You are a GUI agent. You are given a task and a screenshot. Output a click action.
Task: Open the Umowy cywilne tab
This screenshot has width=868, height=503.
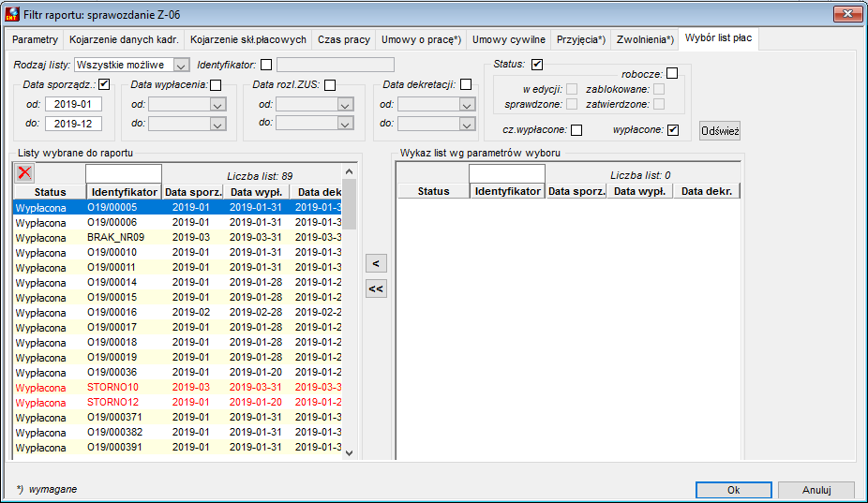509,40
